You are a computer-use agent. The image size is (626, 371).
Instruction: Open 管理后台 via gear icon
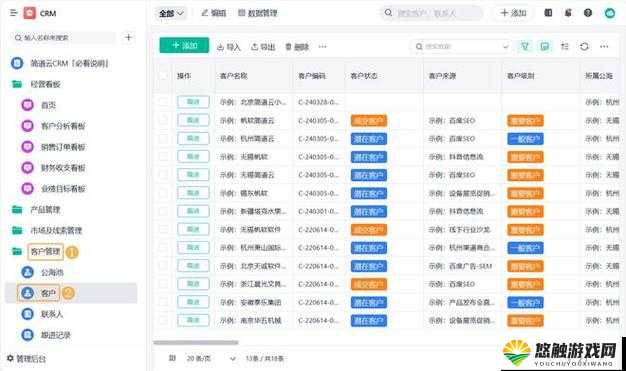coord(26,359)
